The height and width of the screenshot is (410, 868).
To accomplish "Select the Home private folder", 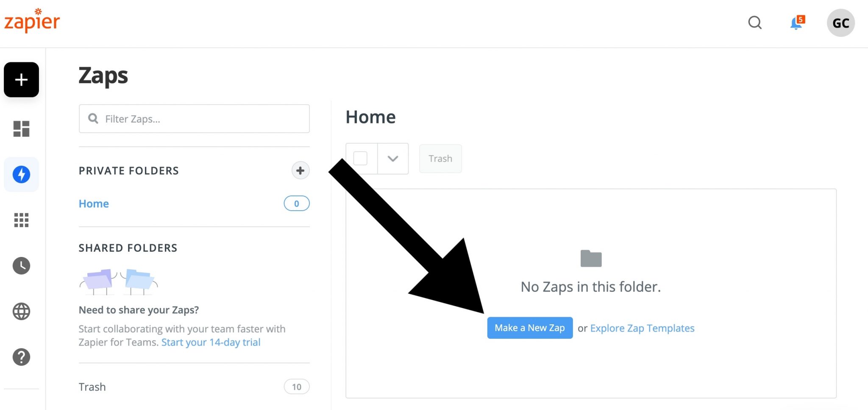I will click(x=93, y=204).
